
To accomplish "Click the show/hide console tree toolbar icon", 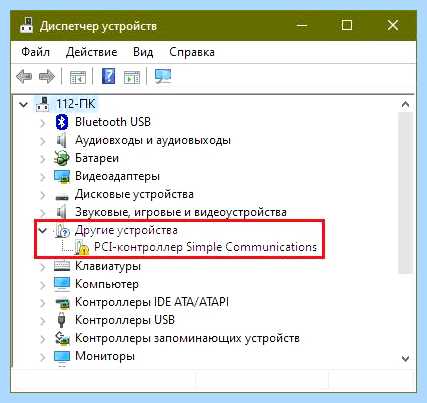I will 78,77.
